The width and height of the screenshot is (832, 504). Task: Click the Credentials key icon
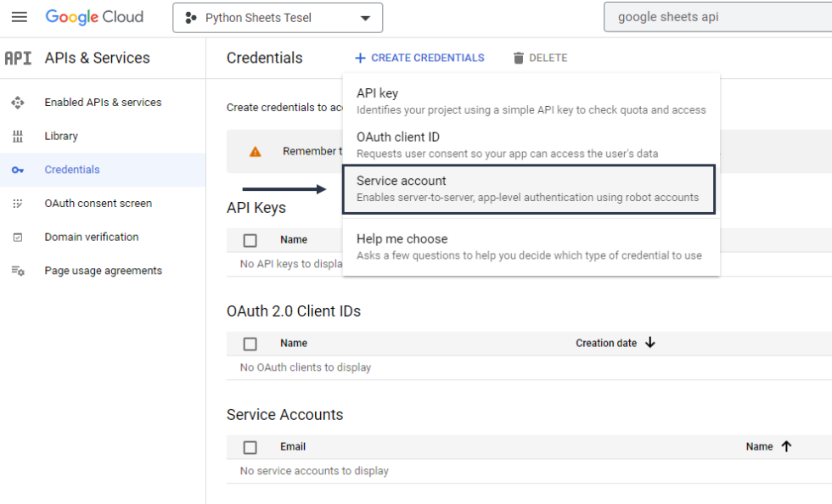point(18,171)
